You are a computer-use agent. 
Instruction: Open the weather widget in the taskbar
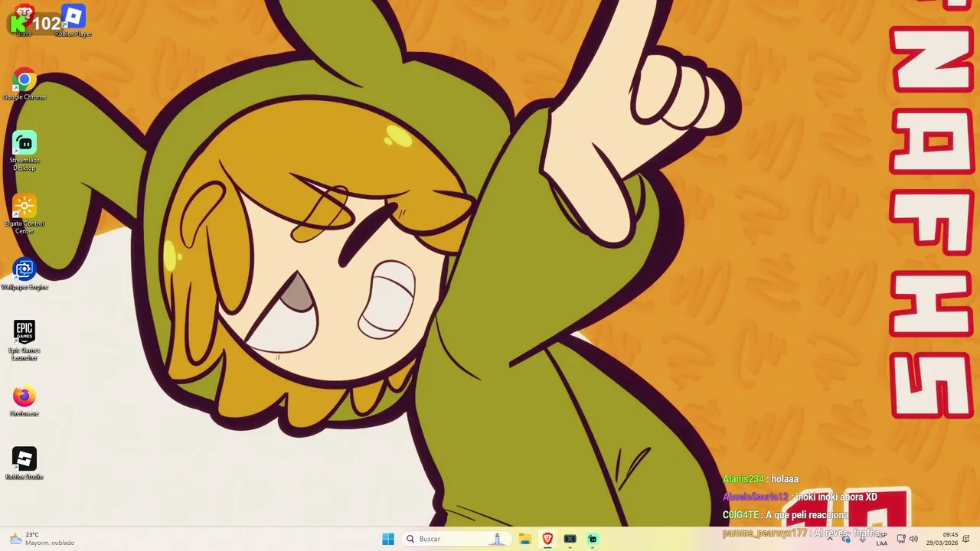click(x=42, y=539)
